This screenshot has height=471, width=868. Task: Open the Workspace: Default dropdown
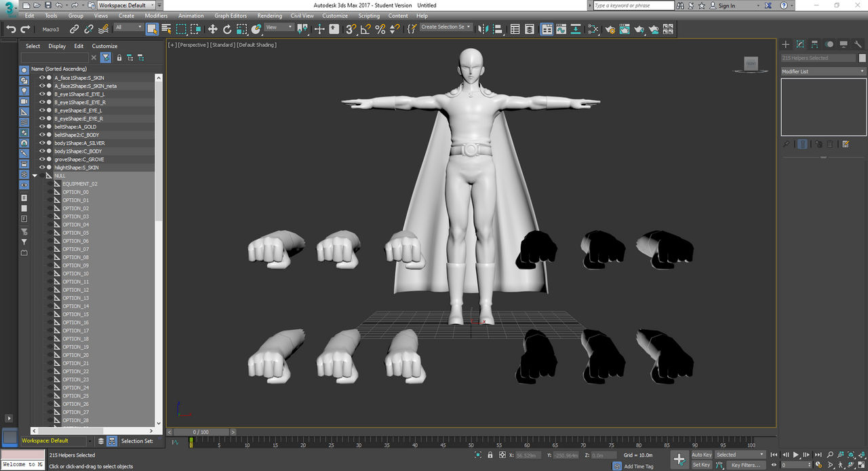click(126, 5)
